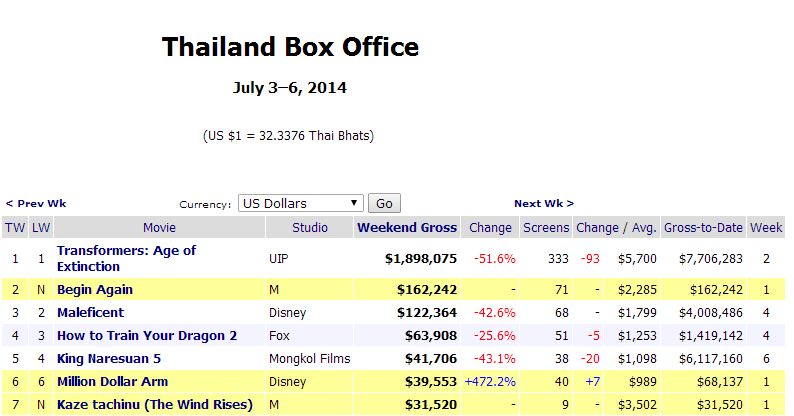Click the Maleficent movie link
Viewport: 794px width, 416px height.
[x=91, y=312]
